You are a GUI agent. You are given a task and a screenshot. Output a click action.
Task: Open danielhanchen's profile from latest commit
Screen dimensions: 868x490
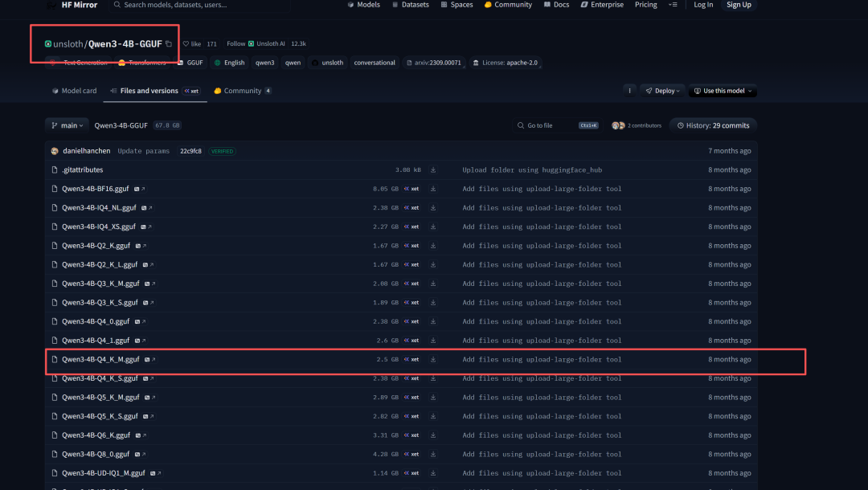pos(86,151)
